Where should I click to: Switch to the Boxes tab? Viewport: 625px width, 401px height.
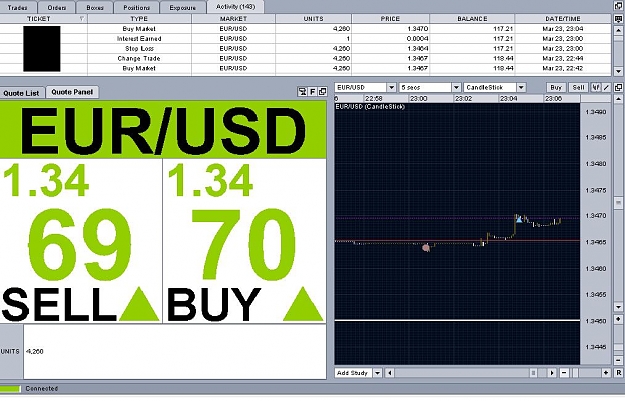point(94,7)
